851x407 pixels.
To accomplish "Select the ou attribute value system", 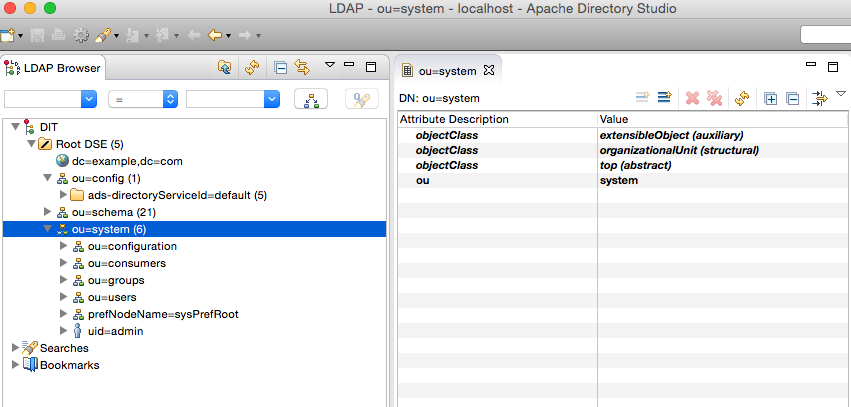I will coord(619,180).
